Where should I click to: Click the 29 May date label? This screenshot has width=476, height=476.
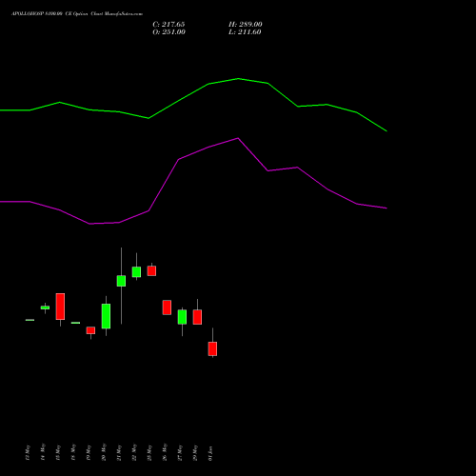pyautogui.click(x=195, y=452)
